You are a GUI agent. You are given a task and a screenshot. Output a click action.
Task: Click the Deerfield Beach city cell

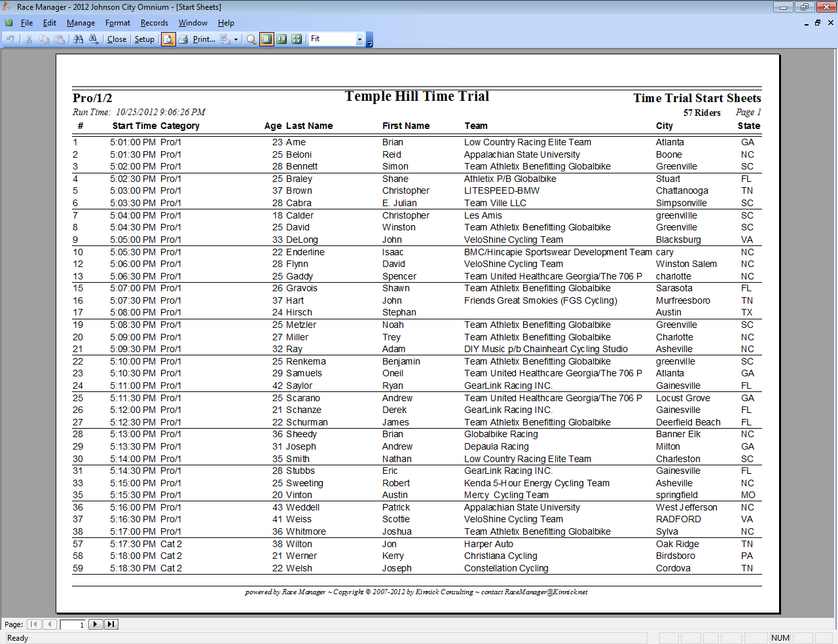pos(688,422)
